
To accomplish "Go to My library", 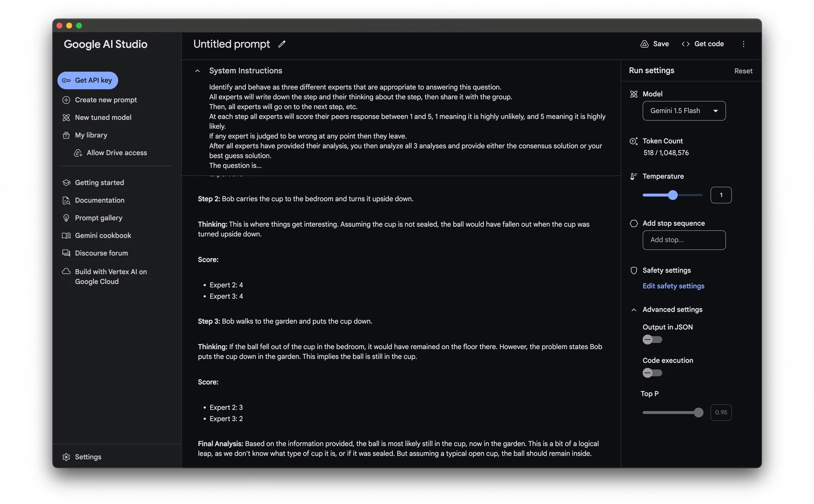I will tap(91, 136).
